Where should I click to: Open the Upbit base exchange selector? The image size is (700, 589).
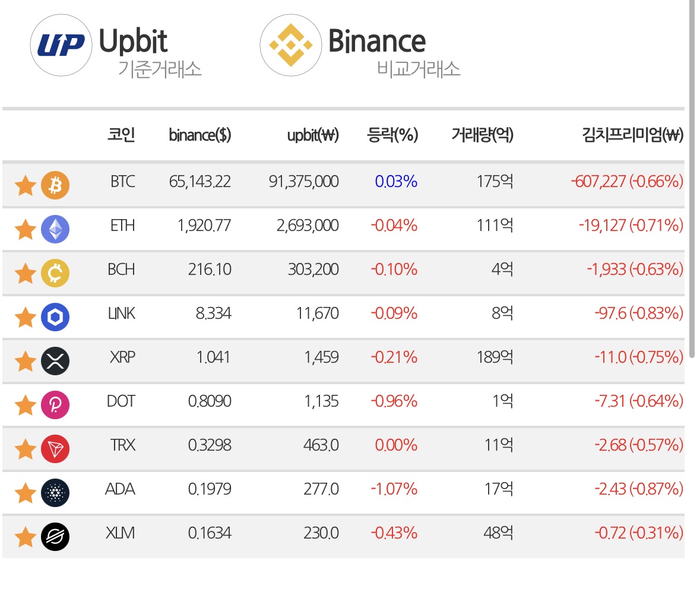pyautogui.click(x=116, y=46)
